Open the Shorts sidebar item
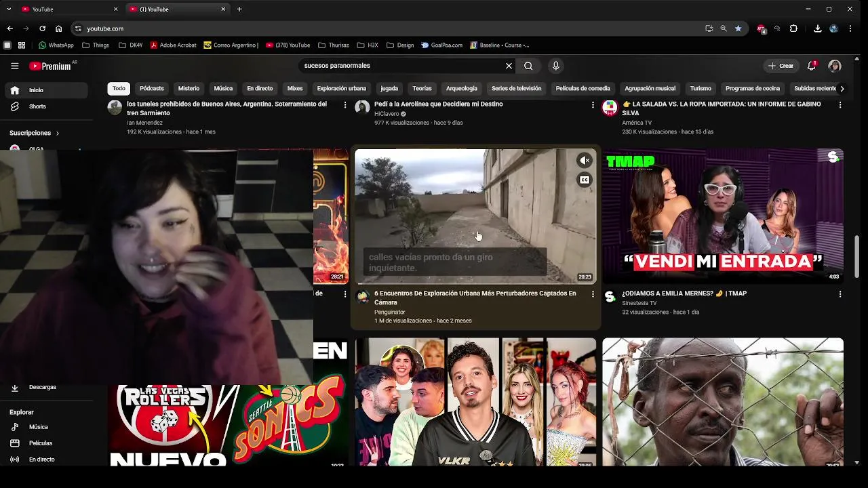The image size is (868, 488). (46, 106)
